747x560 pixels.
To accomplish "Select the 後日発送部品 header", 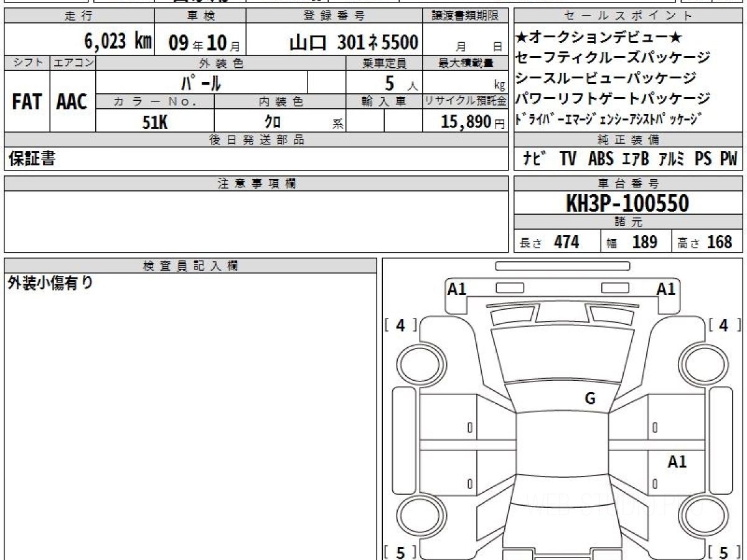I will (x=256, y=140).
